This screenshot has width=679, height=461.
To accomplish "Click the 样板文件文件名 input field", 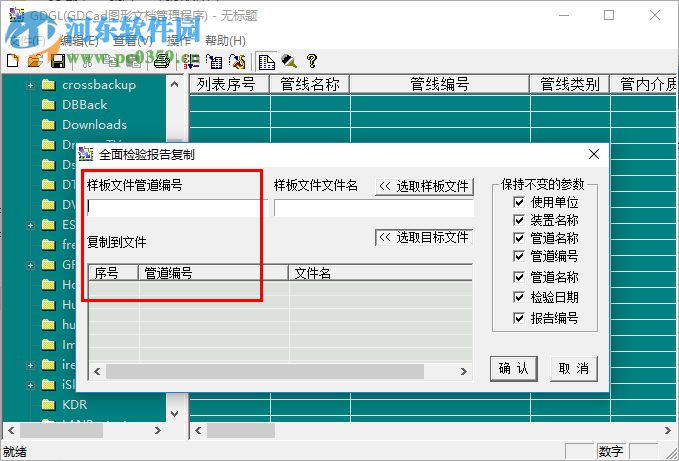I will coord(374,208).
